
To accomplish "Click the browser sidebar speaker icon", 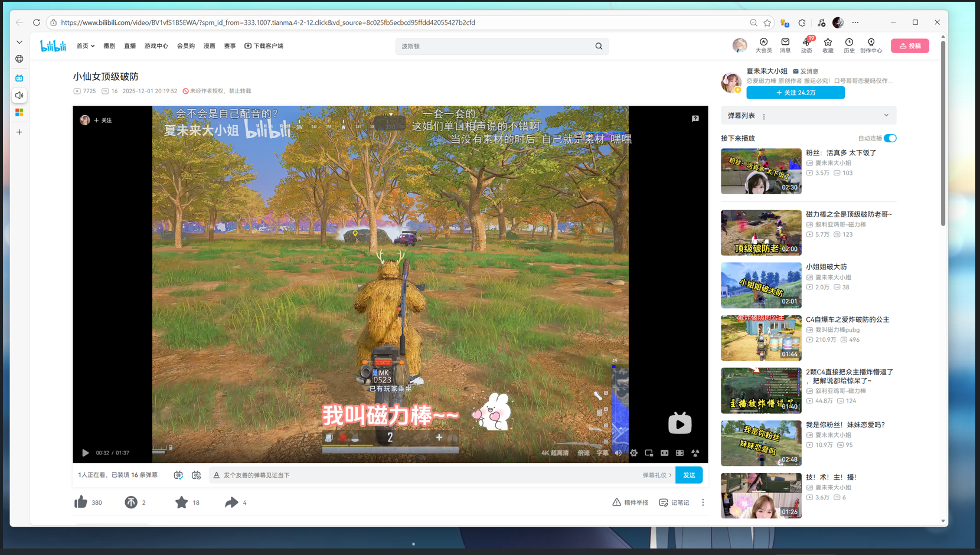I will [x=19, y=95].
